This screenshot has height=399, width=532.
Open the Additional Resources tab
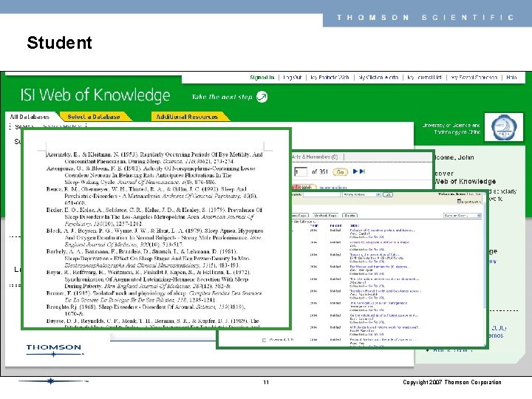coord(187,117)
